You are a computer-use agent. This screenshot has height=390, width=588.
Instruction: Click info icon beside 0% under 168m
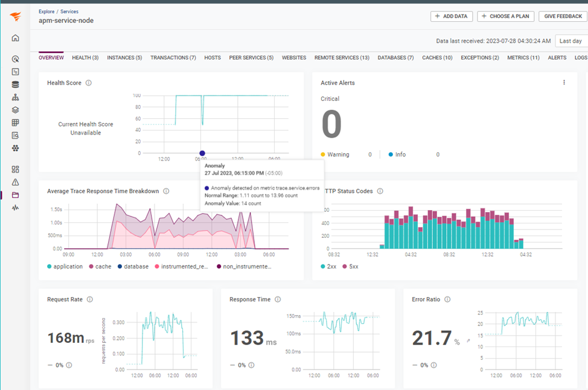coord(69,365)
